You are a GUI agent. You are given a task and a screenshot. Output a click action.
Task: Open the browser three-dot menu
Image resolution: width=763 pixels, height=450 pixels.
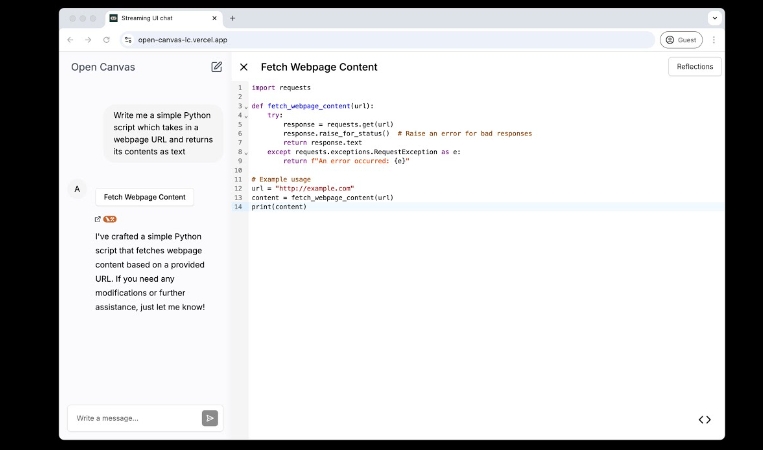(x=713, y=40)
